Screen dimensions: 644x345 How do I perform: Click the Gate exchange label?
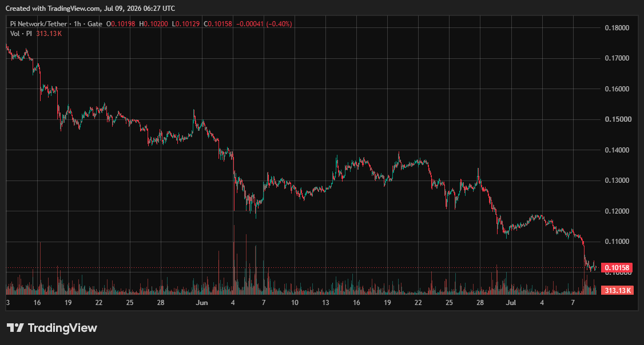[x=95, y=24]
